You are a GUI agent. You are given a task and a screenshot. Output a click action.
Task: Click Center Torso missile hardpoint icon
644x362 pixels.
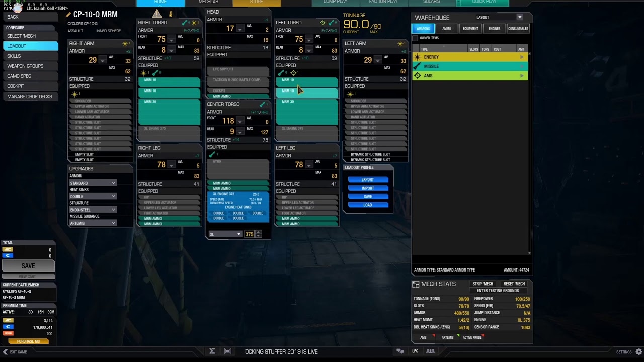point(262,105)
